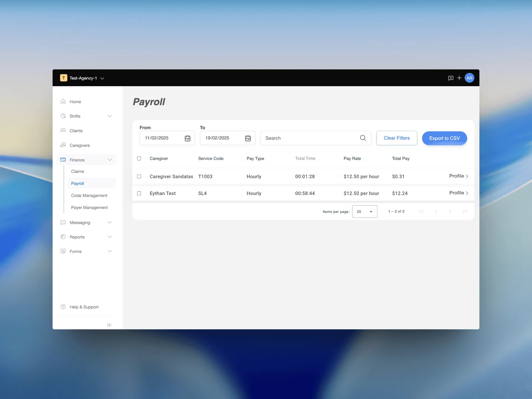This screenshot has width=532, height=399.
Task: Expand the Shifts menu chevron
Action: [110, 116]
